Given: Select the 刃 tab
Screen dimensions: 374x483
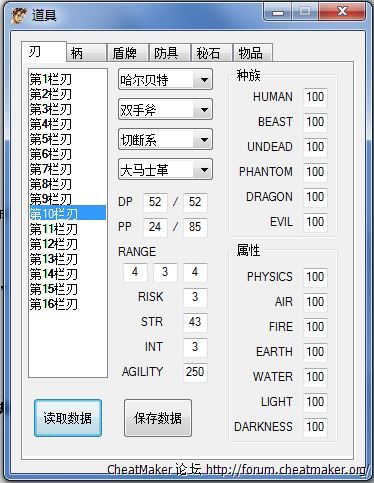Looking at the screenshot, I should coord(44,52).
